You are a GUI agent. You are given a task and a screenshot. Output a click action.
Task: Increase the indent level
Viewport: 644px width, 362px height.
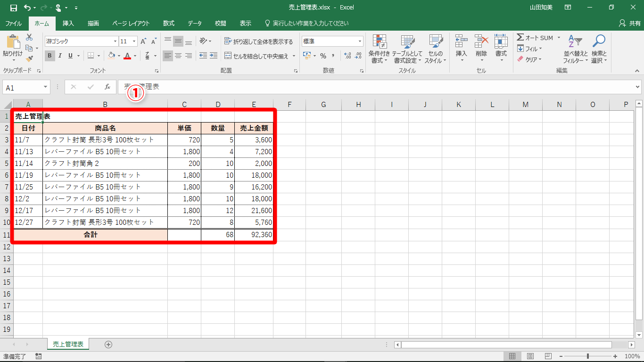(x=214, y=56)
